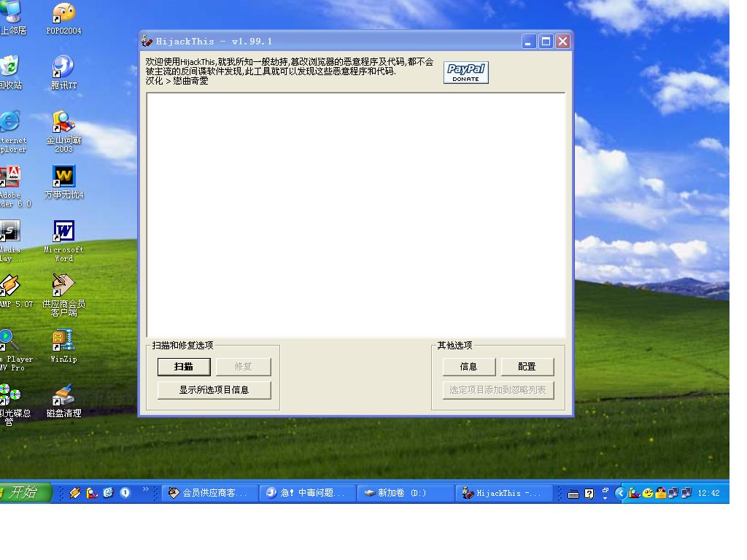Image resolution: width=747 pixels, height=560 pixels.
Task: Click the 金山词霸 quick launch icon
Action: 92,493
